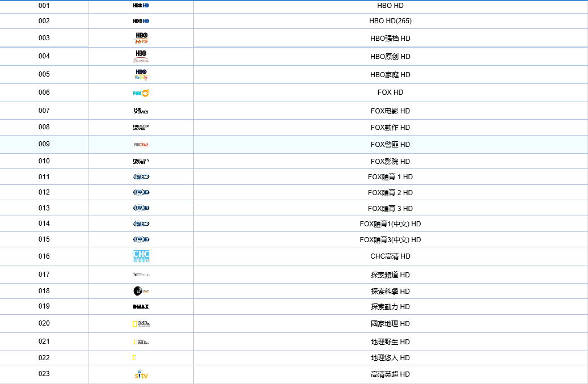This screenshot has width=588, height=384.
Task: Select the Discovery Science logo in row 018
Action: (x=141, y=291)
